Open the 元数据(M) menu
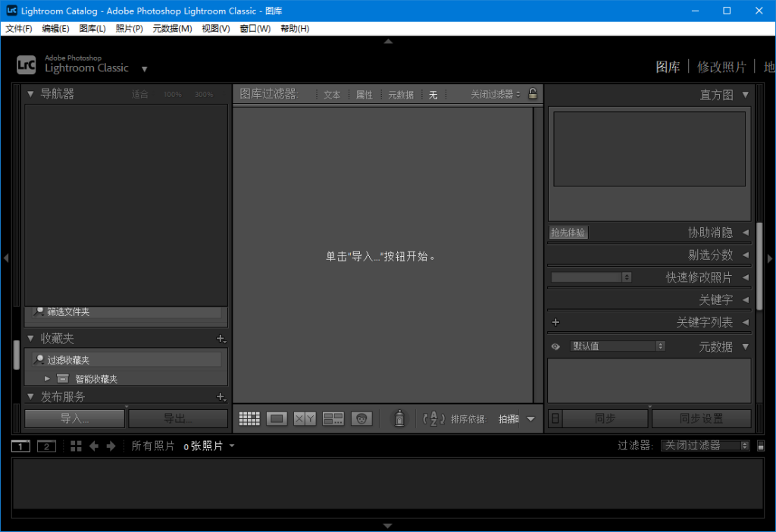Screen dimensions: 776x532 172,29
